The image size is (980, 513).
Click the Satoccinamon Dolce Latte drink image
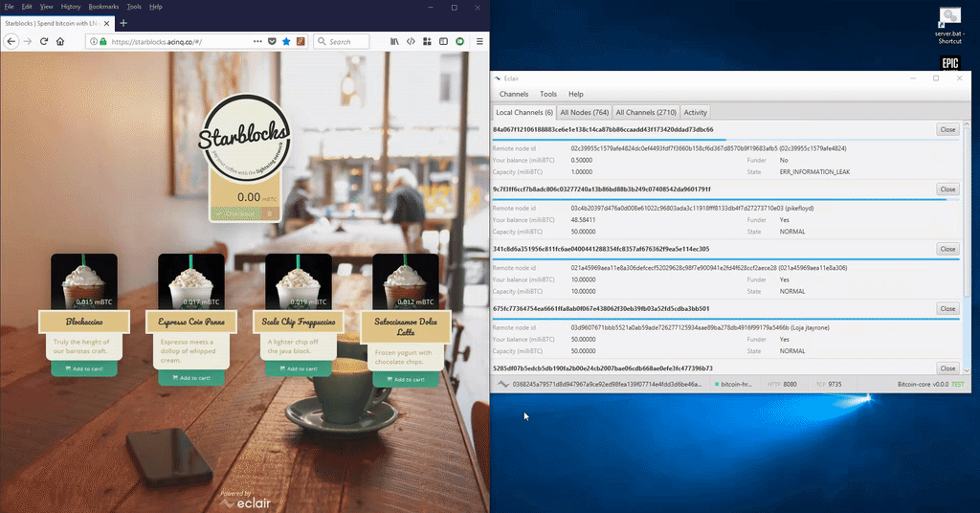406,281
